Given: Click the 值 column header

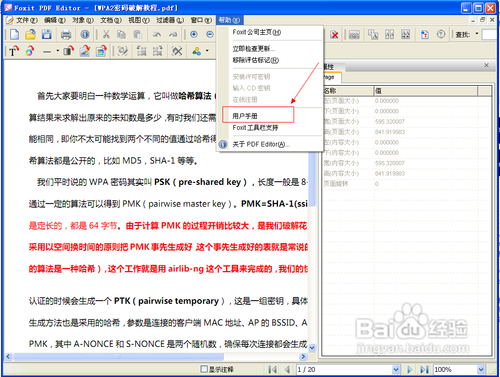Looking at the screenshot, I should tap(425, 91).
